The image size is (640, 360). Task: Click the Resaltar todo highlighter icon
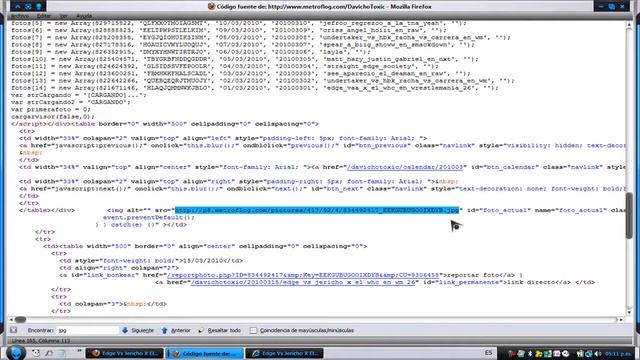click(201, 330)
